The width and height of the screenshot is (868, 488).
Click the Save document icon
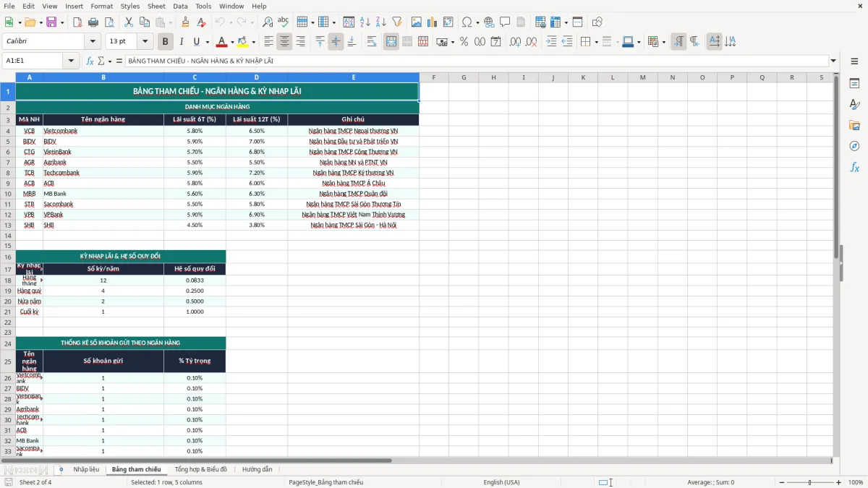pyautogui.click(x=51, y=22)
